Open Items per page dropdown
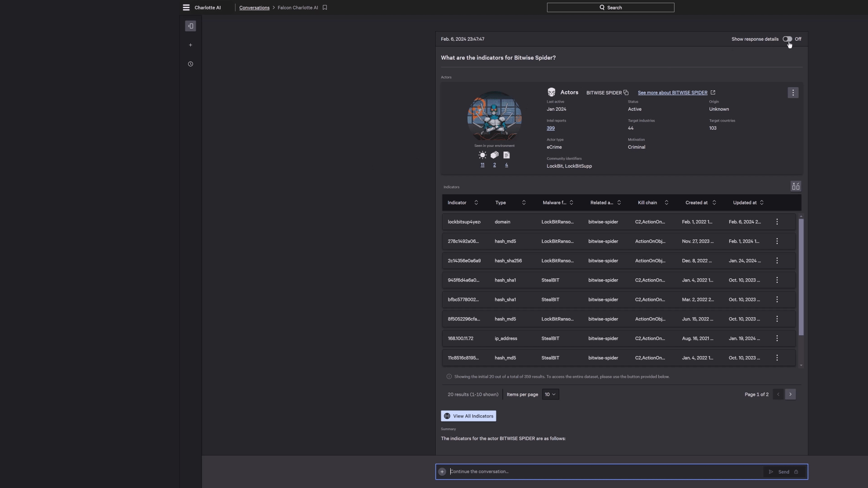 coord(550,394)
